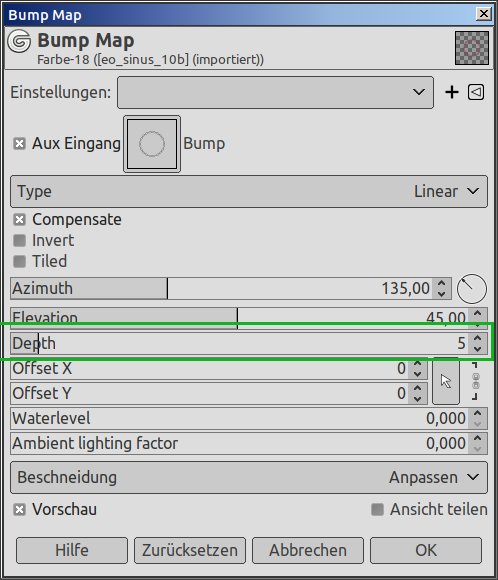Viewport: 498px width, 580px height.
Task: Click the Zurücksetzen button
Action: pyautogui.click(x=190, y=550)
